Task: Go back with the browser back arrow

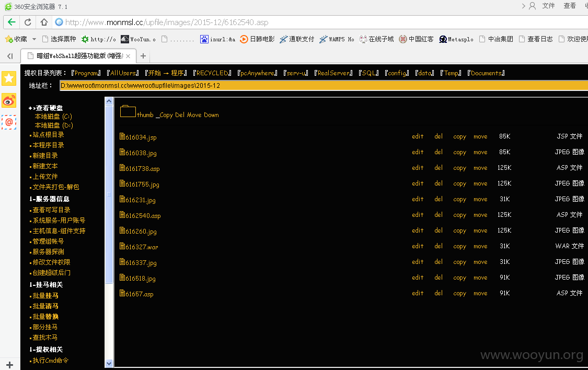Action: (11, 22)
